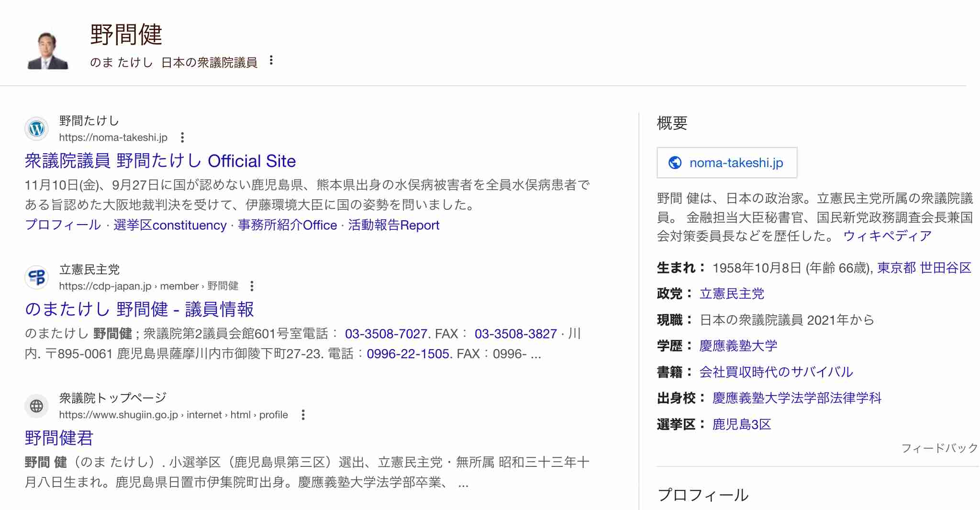
Task: Click education link 慶應義塾大学
Action: point(738,346)
